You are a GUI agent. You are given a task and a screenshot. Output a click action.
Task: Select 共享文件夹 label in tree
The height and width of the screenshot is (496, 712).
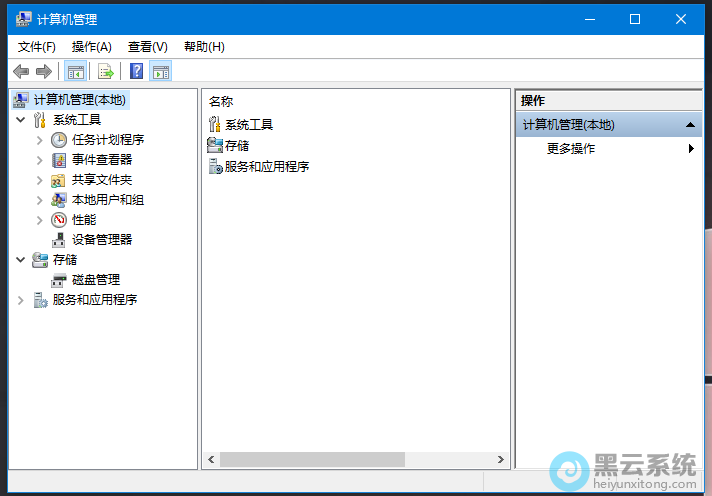tap(102, 180)
